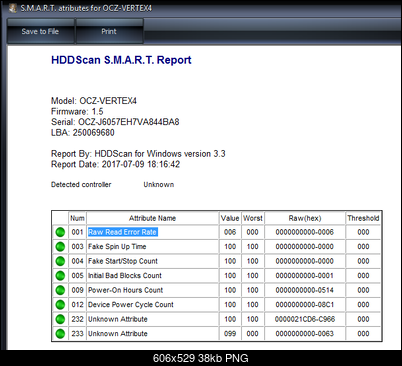Screen dimensions: 402x366
Task: Click the Firmware: 1.5 line
Action: pyautogui.click(x=77, y=111)
